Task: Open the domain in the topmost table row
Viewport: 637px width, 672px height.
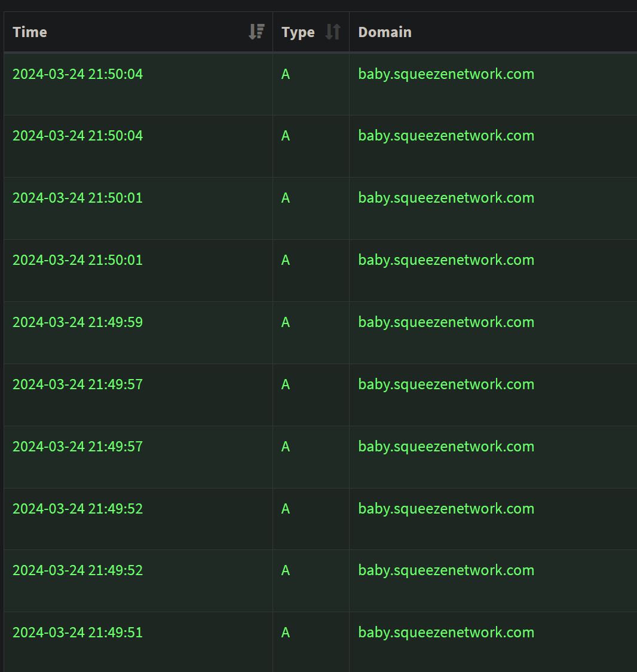Action: 446,74
